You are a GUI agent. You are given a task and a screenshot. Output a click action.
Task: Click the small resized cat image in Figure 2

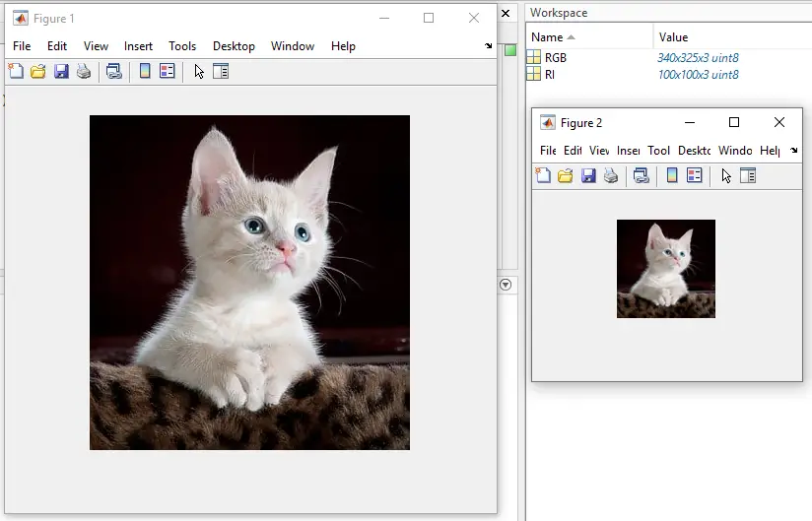coord(666,269)
